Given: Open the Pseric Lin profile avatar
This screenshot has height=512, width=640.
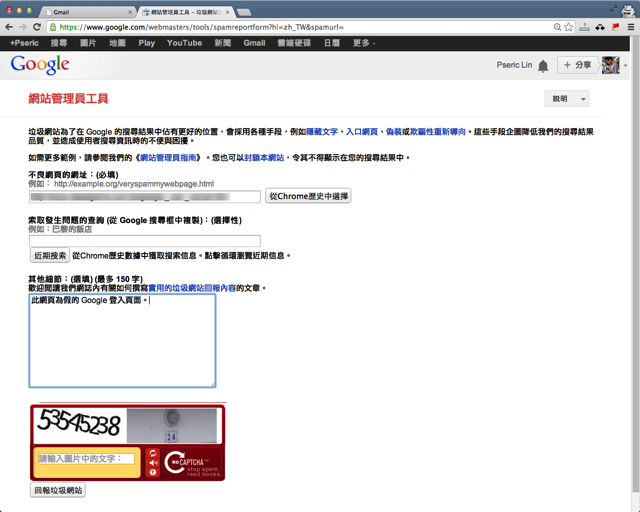Looking at the screenshot, I should (611, 65).
